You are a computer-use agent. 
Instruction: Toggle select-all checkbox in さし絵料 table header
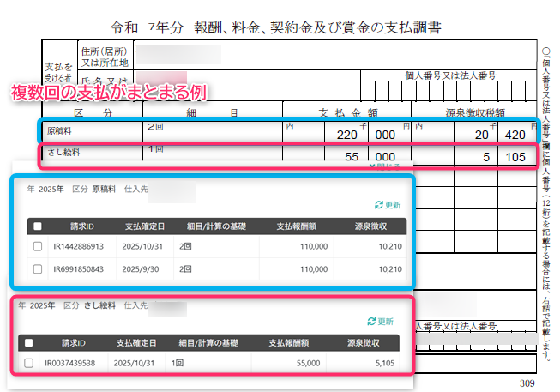pos(27,342)
